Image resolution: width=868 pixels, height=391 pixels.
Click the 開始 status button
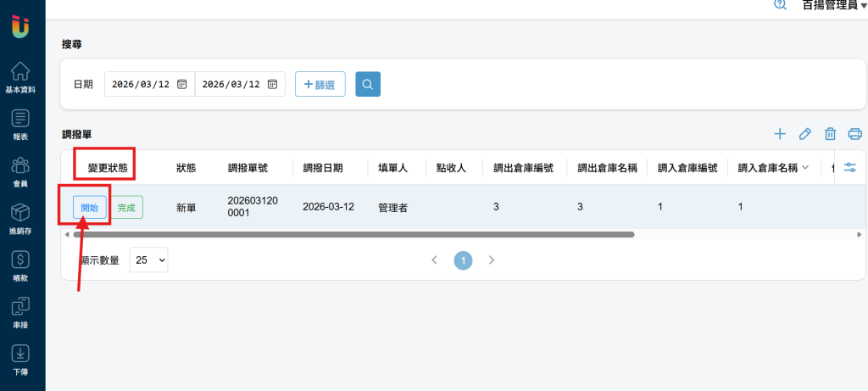click(x=89, y=207)
